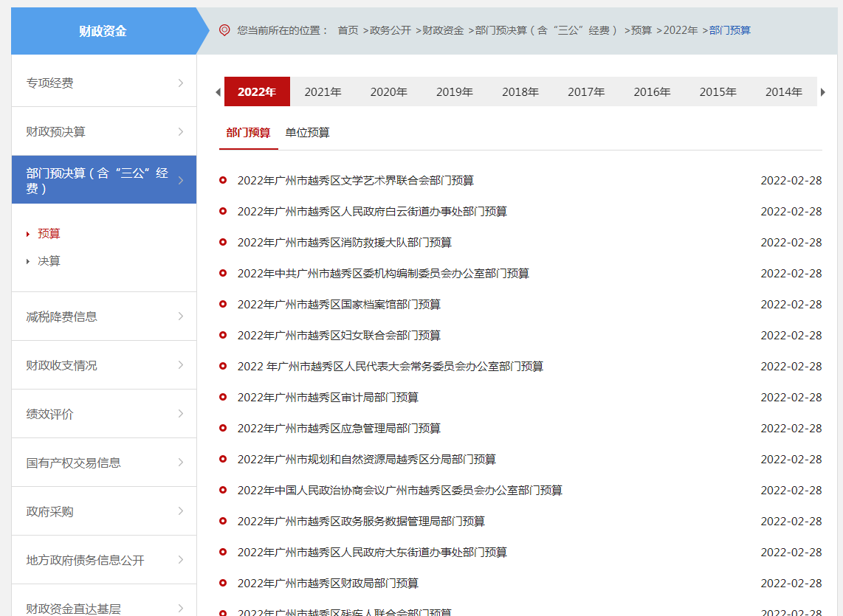Click red bullet beside 消防救援大队部门预算

click(x=223, y=242)
